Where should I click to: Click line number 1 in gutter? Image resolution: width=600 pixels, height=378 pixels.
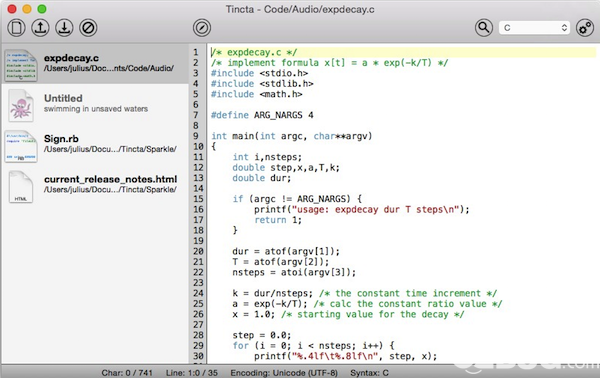[x=196, y=52]
